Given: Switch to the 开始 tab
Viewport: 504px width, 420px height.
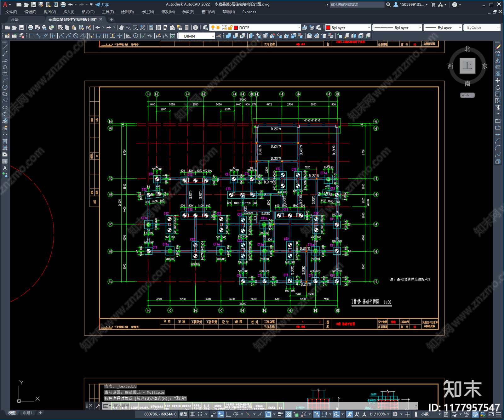Looking at the screenshot, I should pos(15,20).
